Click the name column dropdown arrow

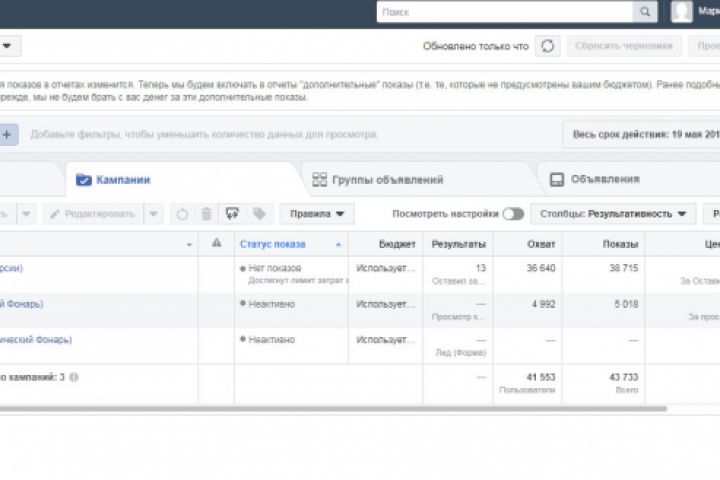click(189, 245)
